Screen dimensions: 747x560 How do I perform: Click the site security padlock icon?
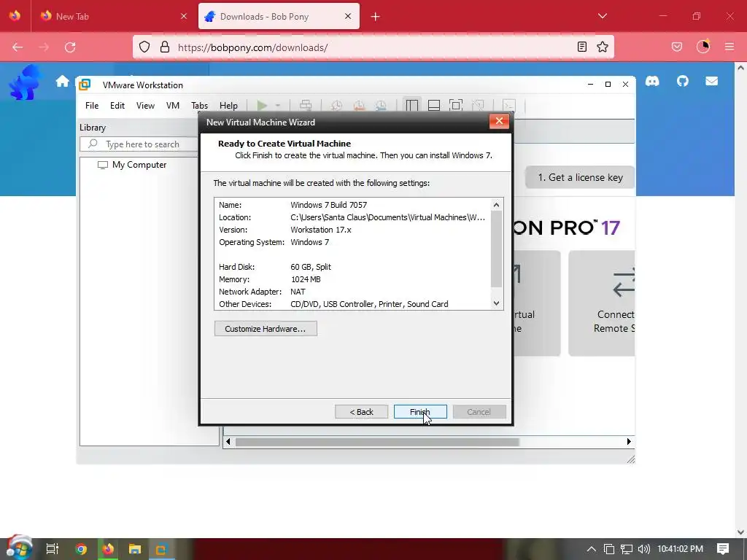click(165, 47)
